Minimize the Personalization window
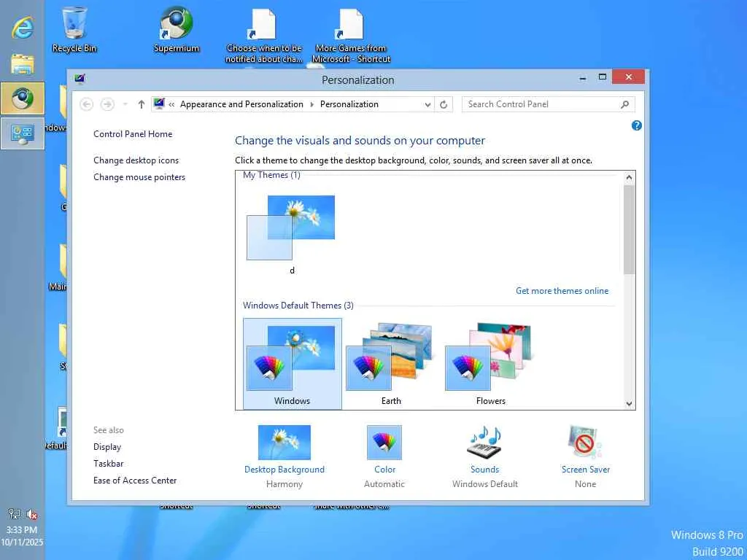 pyautogui.click(x=583, y=78)
